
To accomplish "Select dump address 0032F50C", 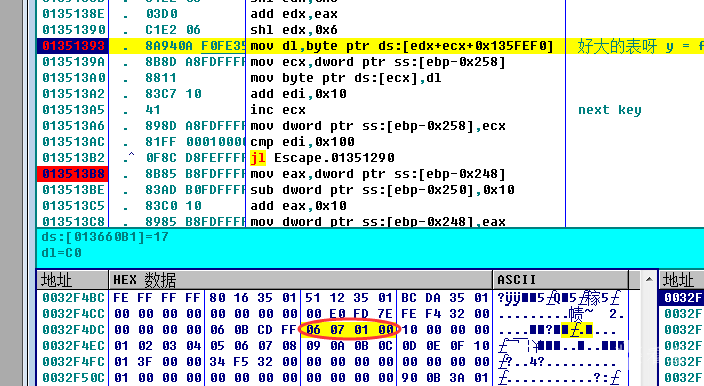I will (x=73, y=378).
